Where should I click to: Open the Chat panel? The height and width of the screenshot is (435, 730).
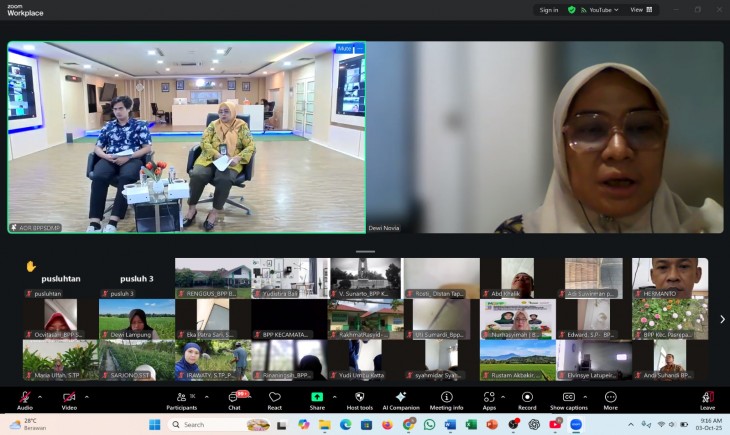[x=234, y=399]
